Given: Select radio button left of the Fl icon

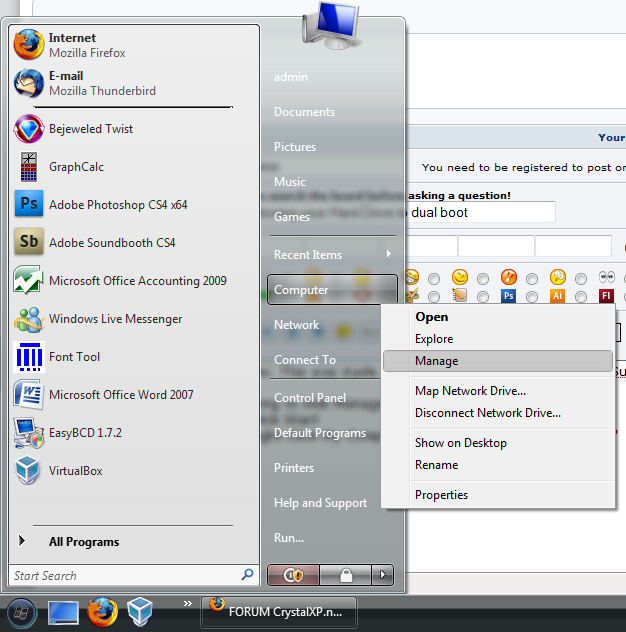Looking at the screenshot, I should (x=581, y=297).
